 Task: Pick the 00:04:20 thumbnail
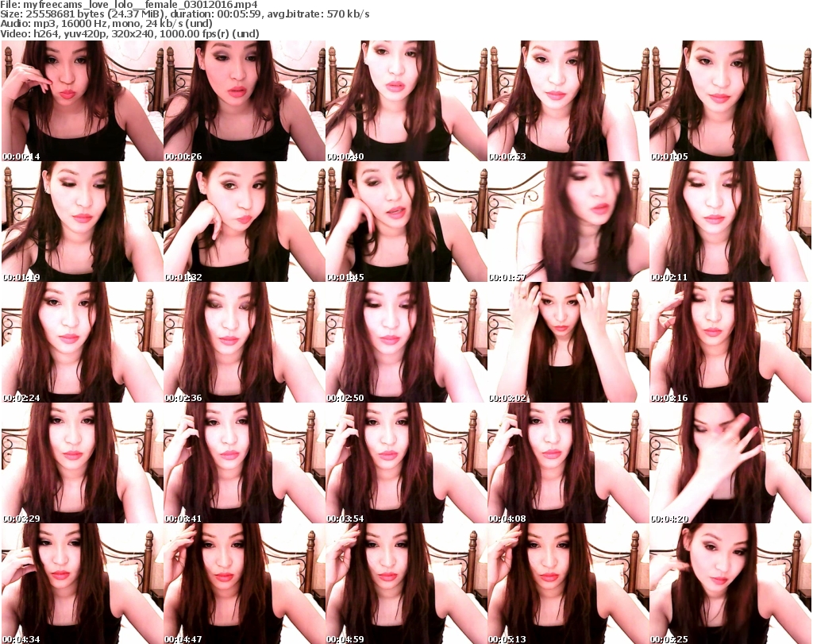730,464
